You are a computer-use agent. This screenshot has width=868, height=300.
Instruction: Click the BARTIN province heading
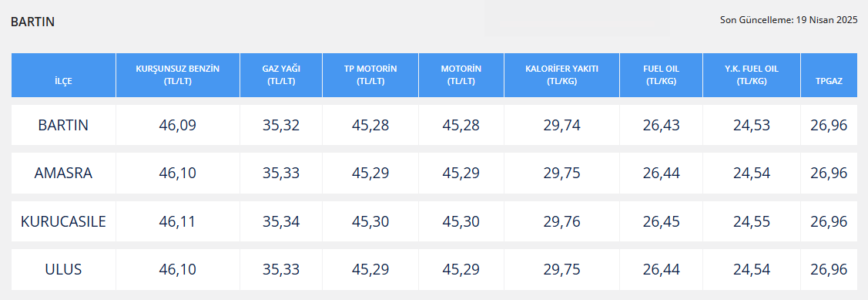(32, 22)
